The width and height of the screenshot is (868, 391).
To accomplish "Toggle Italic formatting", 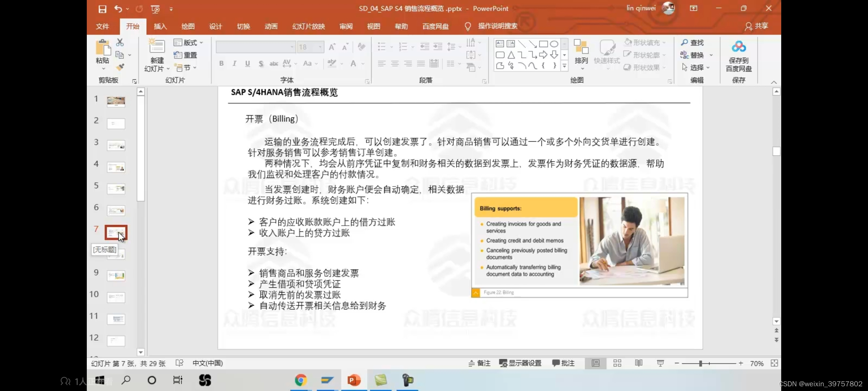I will (x=234, y=64).
